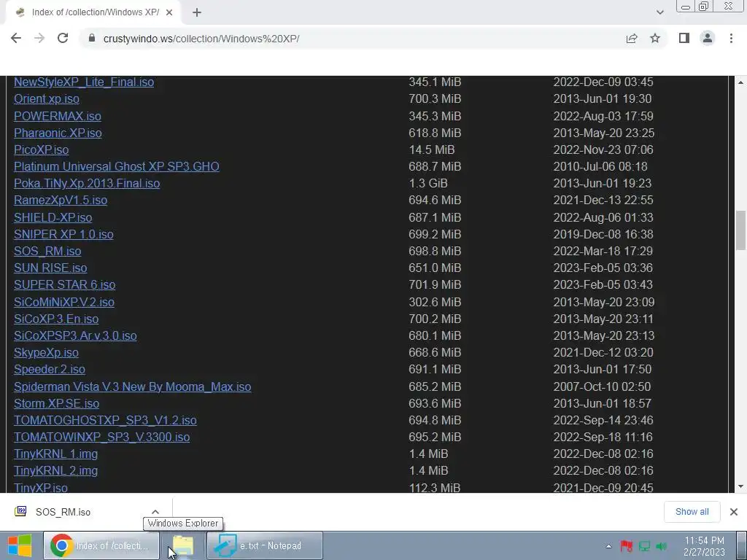Open RamezXpV1.5.iso link

click(x=61, y=200)
